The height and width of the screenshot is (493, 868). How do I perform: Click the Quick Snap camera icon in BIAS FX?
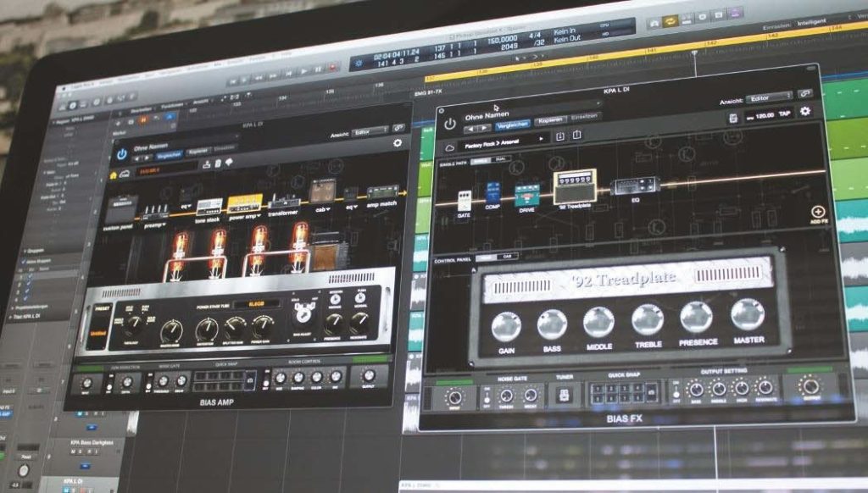(652, 392)
